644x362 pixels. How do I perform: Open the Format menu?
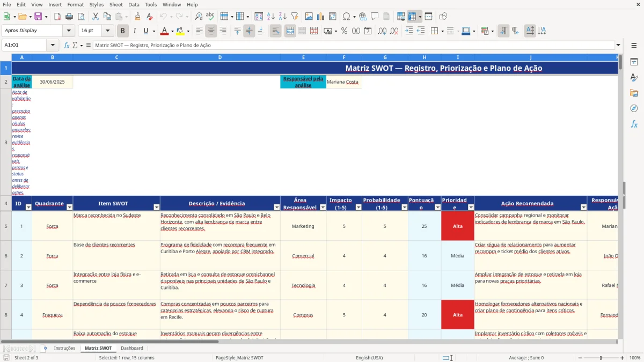[x=75, y=4]
